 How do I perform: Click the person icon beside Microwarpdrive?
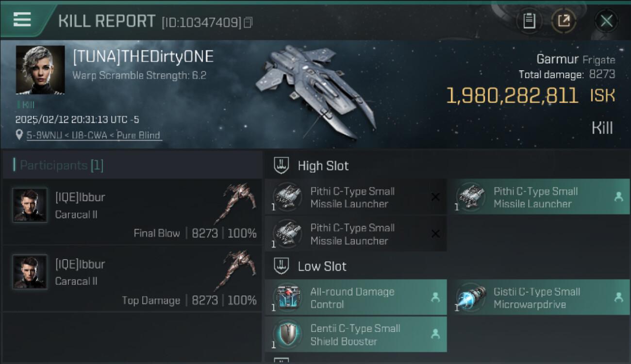tap(618, 298)
